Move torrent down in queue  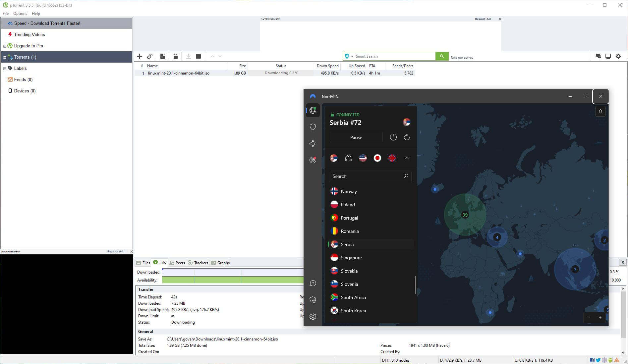tap(220, 56)
